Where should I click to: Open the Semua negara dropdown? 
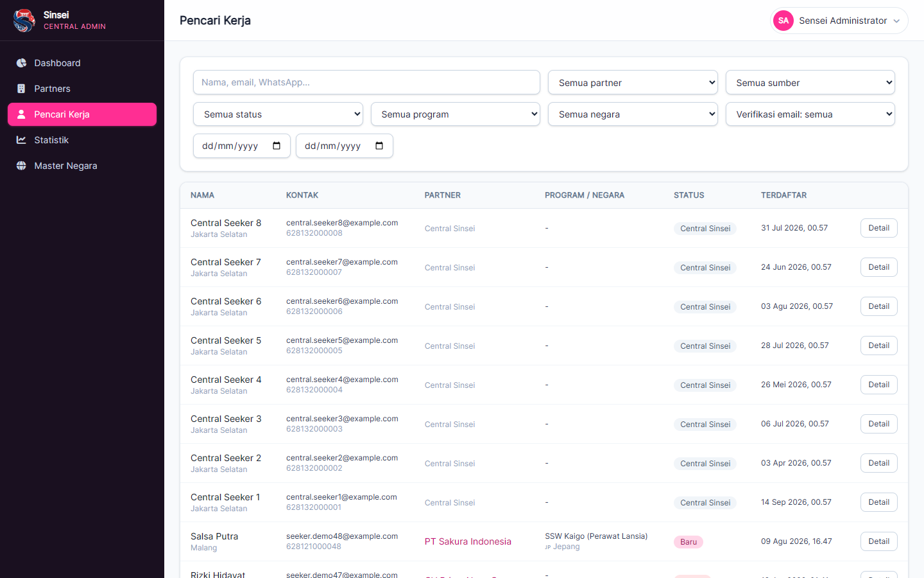[633, 114]
